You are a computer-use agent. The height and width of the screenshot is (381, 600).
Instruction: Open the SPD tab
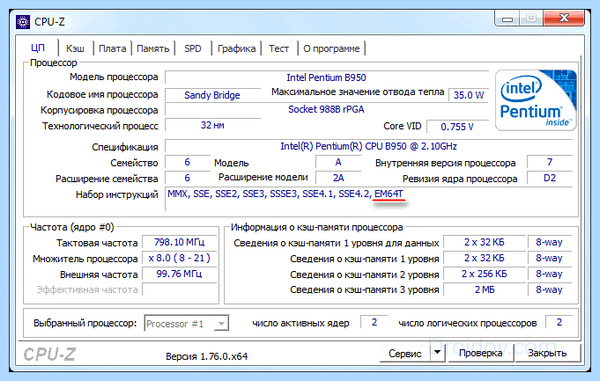192,49
